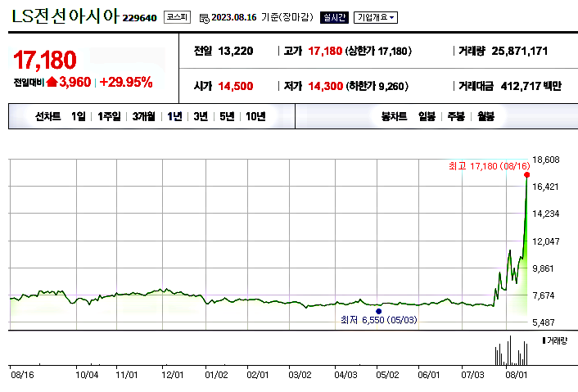Switch to 일봉 candle chart

point(427,116)
